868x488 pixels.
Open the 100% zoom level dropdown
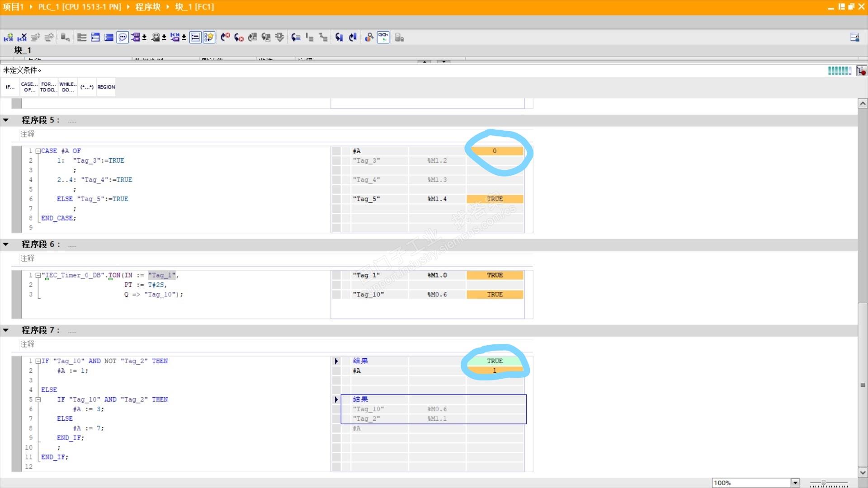(x=795, y=483)
